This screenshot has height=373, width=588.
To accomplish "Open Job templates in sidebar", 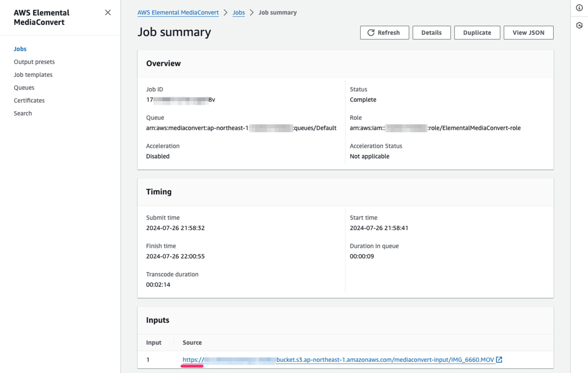I will (33, 75).
